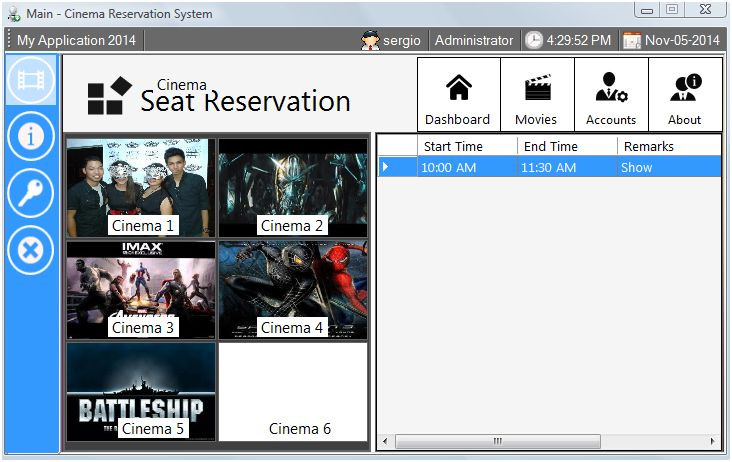Open the info icon in sidebar
The height and width of the screenshot is (462, 732).
point(31,136)
